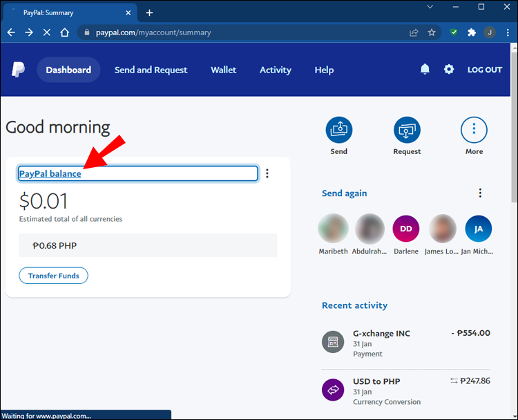Open the Activity menu
This screenshot has width=518, height=420.
(x=276, y=70)
